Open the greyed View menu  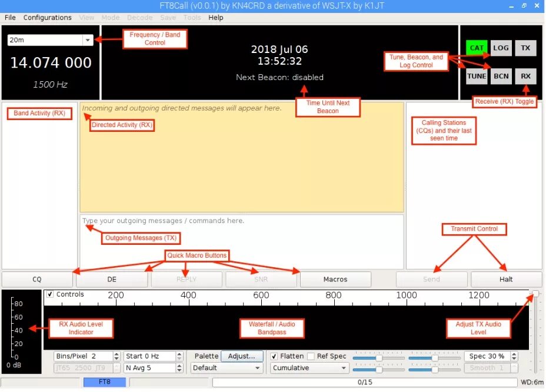(86, 18)
